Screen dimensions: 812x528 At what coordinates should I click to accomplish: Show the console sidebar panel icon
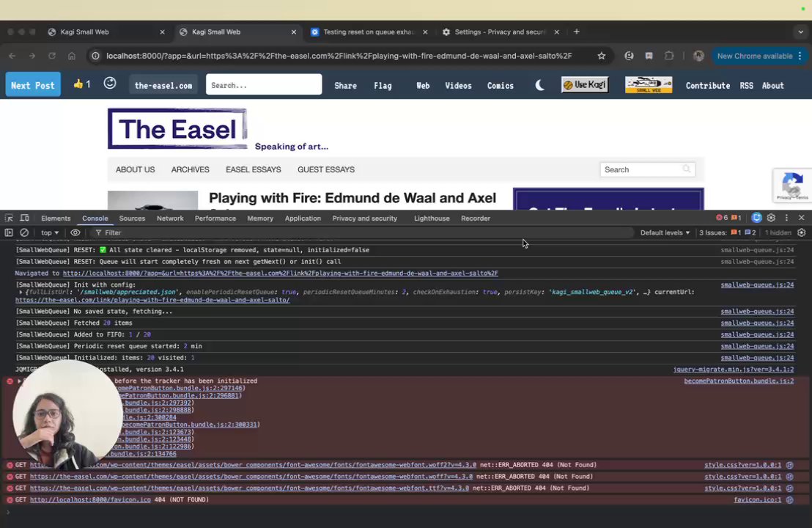(9, 232)
